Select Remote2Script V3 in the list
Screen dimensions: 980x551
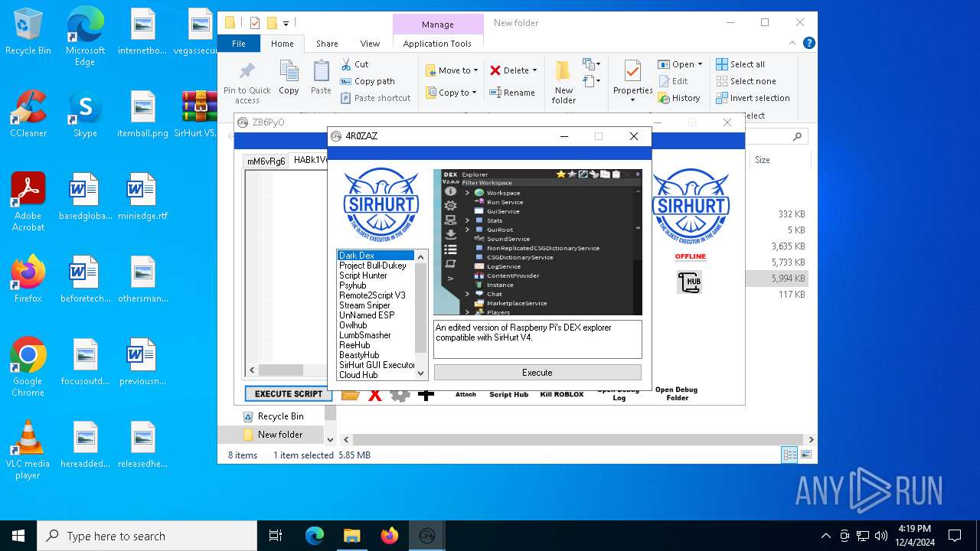click(x=372, y=295)
